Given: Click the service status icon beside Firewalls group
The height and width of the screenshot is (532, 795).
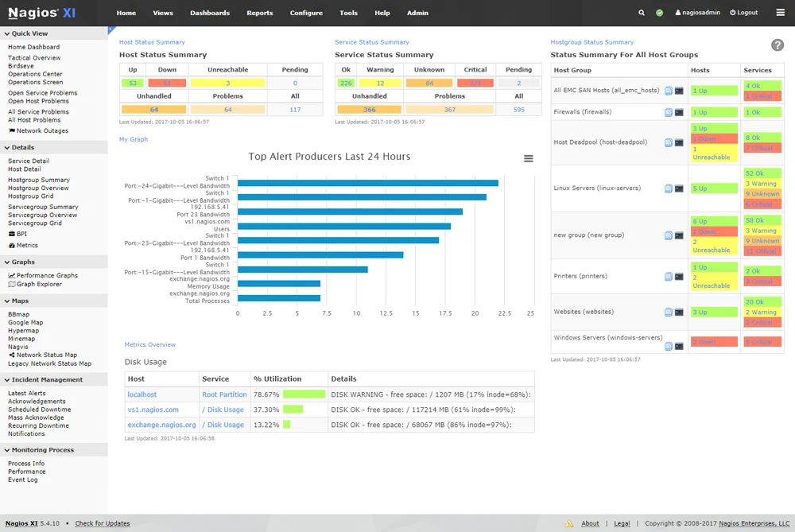Looking at the screenshot, I should point(681,111).
